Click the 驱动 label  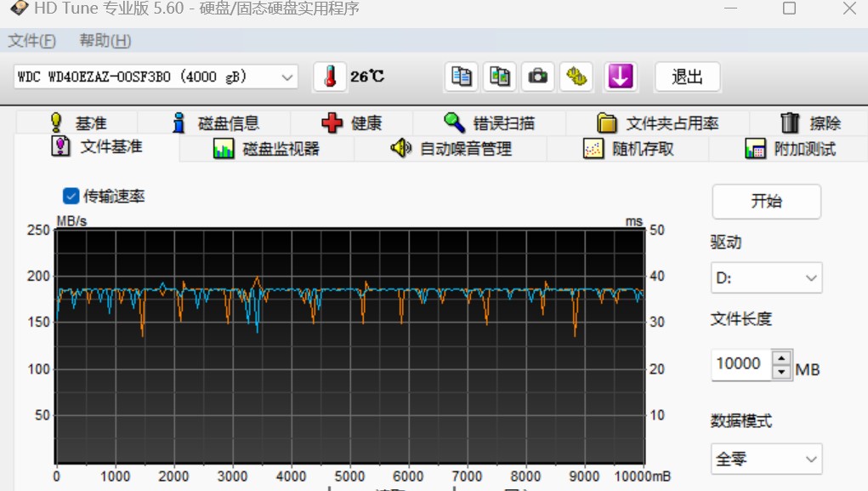coord(726,243)
